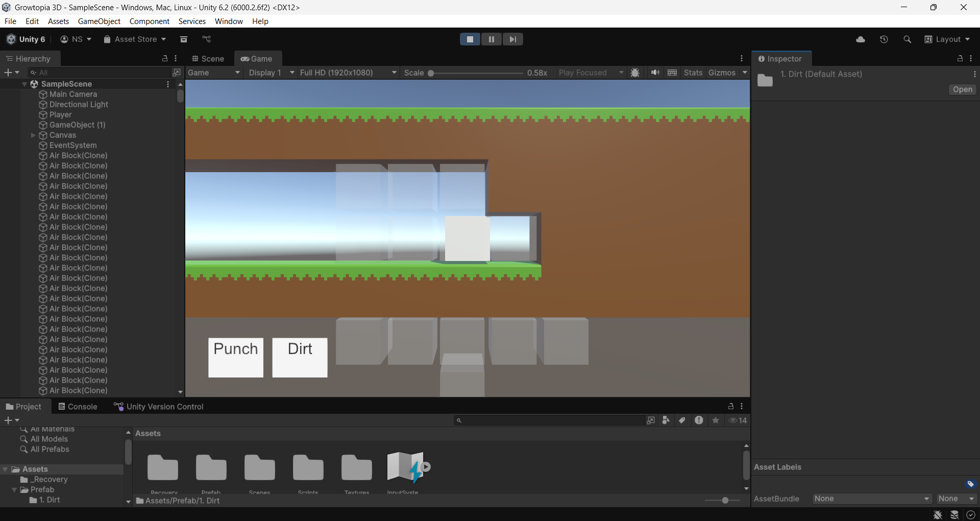Toggle Gizmos in the Game view
The height and width of the screenshot is (521, 980).
[722, 73]
